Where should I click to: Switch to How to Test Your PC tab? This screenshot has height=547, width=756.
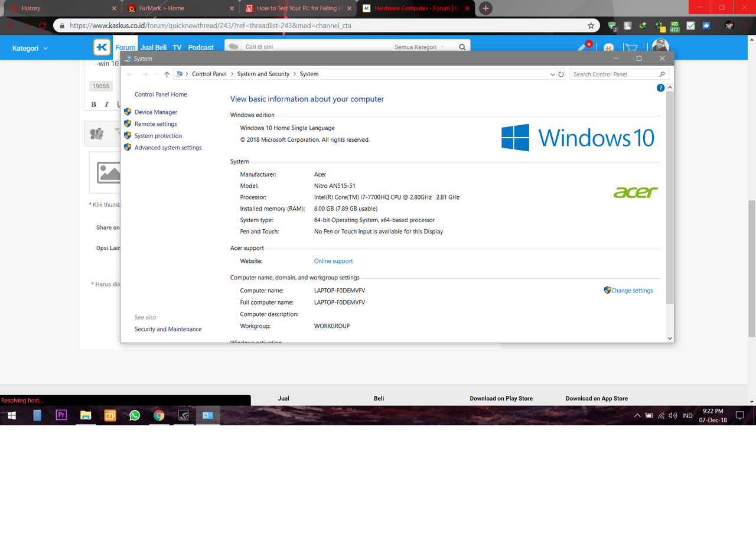point(297,8)
